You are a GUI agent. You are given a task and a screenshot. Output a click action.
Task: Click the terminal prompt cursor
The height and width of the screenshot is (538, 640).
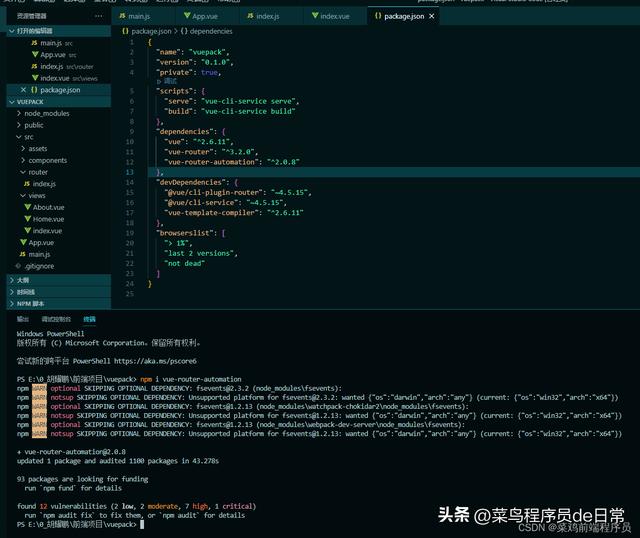click(x=142, y=525)
